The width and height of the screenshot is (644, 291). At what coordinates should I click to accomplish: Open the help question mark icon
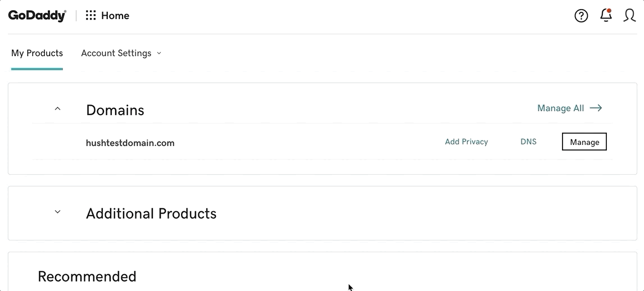tap(581, 16)
